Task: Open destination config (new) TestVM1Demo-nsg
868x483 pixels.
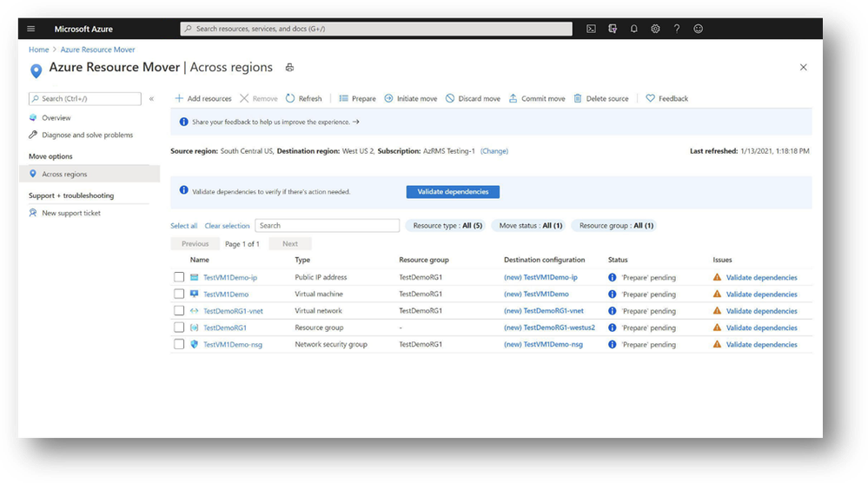Action: 543,344
